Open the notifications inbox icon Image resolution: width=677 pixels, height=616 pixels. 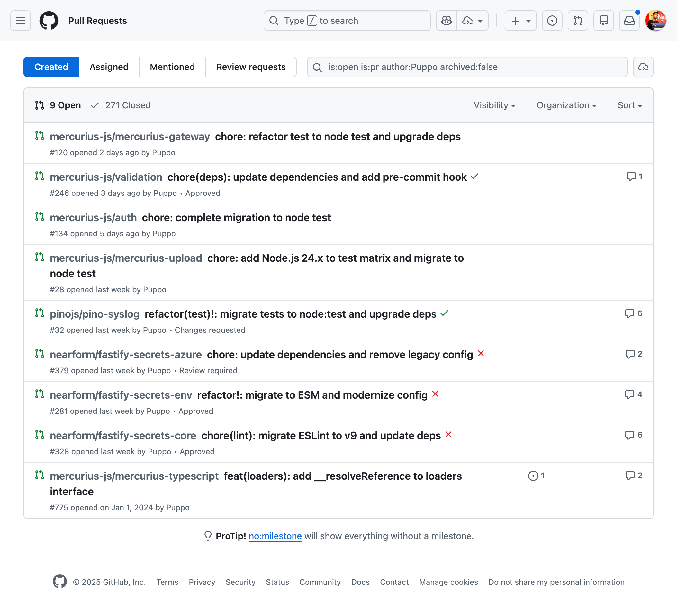pos(629,21)
